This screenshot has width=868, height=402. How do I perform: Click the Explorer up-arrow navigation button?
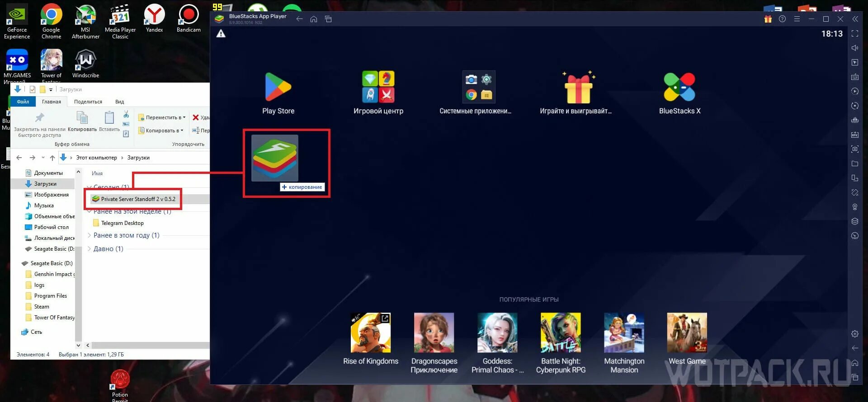pos(52,158)
